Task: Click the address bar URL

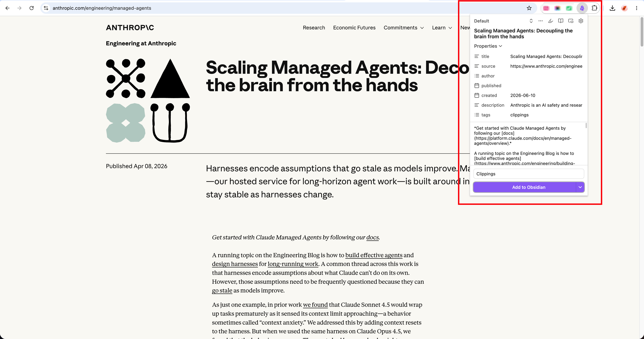Action: point(102,8)
